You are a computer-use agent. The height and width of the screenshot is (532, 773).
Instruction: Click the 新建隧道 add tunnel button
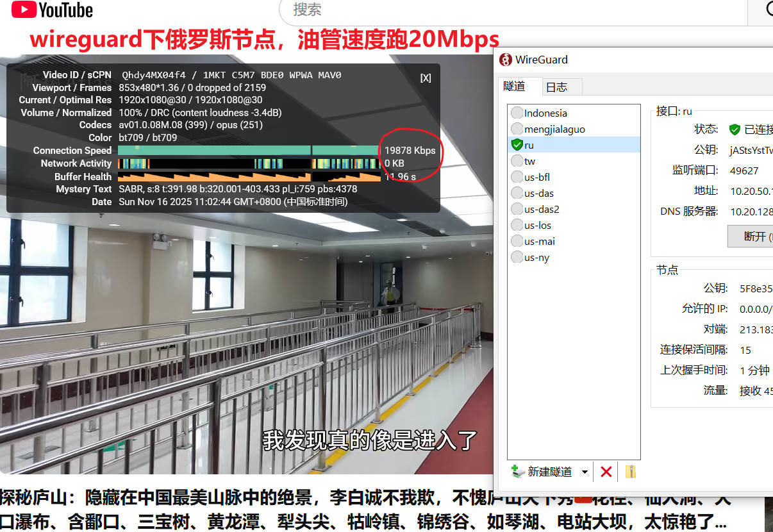click(542, 472)
